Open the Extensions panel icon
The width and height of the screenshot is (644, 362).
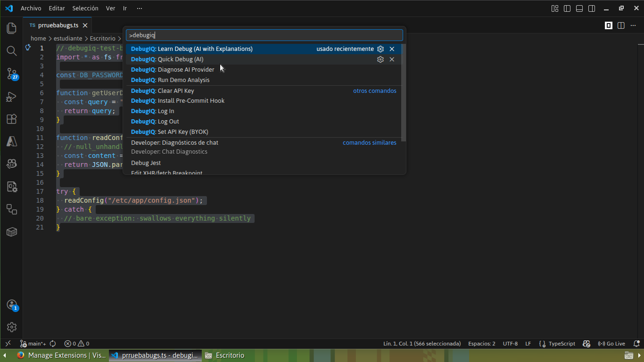click(x=11, y=119)
